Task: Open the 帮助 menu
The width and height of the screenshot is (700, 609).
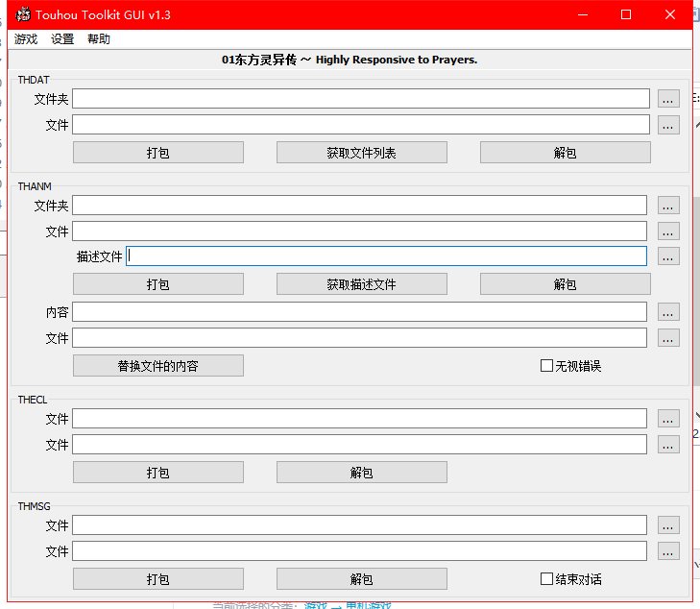Action: pyautogui.click(x=99, y=39)
